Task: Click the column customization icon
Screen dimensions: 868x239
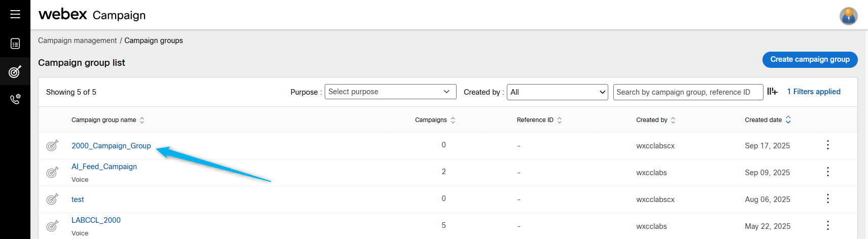Action: (772, 92)
